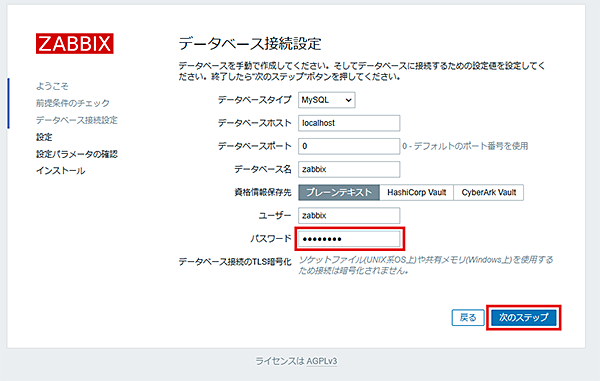The width and height of the screenshot is (600, 381).
Task: Click the データベースホスト label
Action: coord(254,123)
